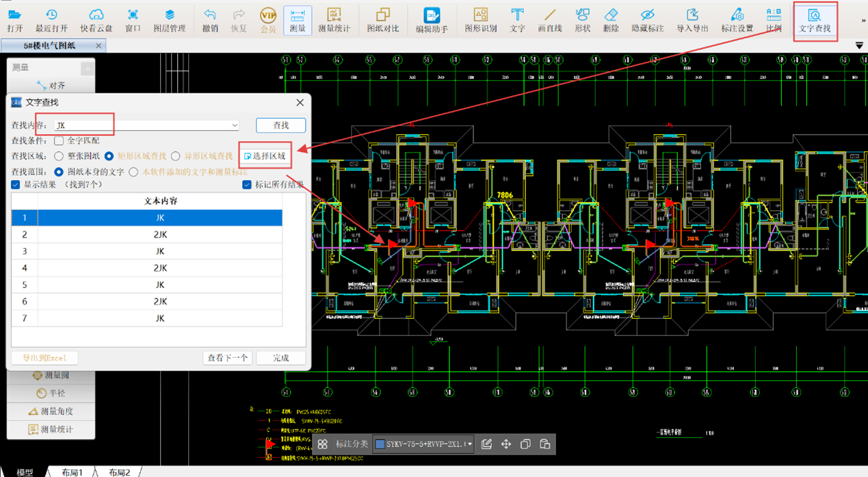
Task: Click the blue swatch in 标注分类
Action: click(x=380, y=444)
